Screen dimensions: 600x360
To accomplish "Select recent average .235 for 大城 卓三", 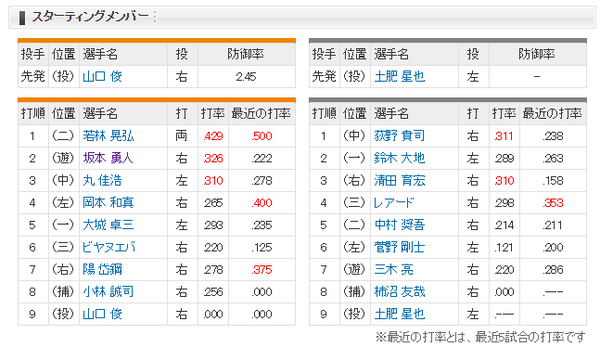I will click(262, 225).
